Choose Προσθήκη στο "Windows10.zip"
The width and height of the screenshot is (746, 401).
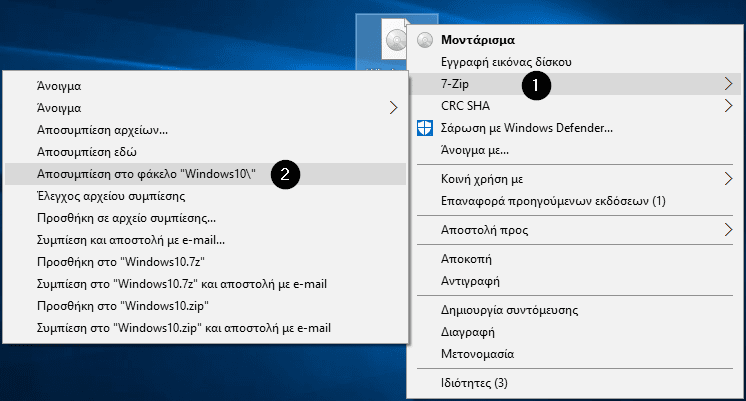pyautogui.click(x=206, y=306)
